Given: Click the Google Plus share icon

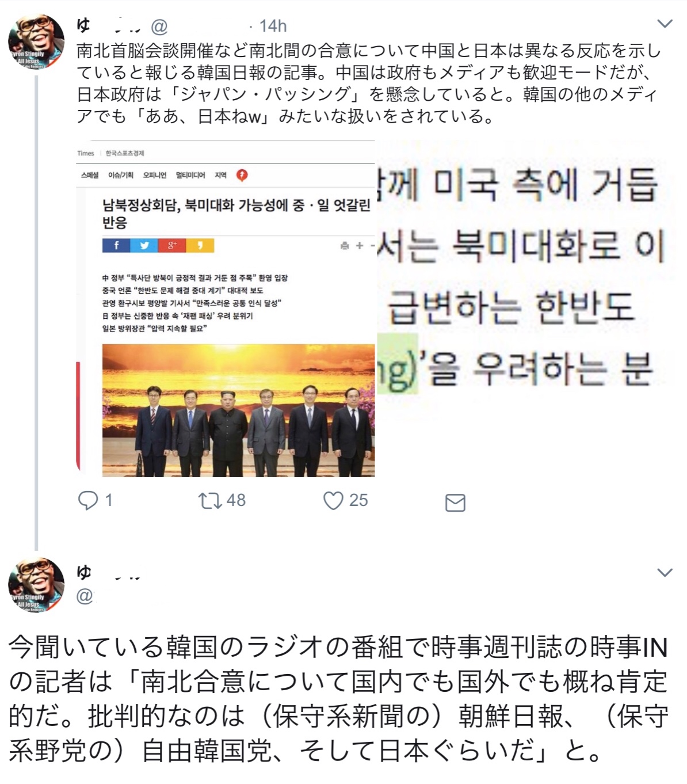Looking at the screenshot, I should click(172, 246).
